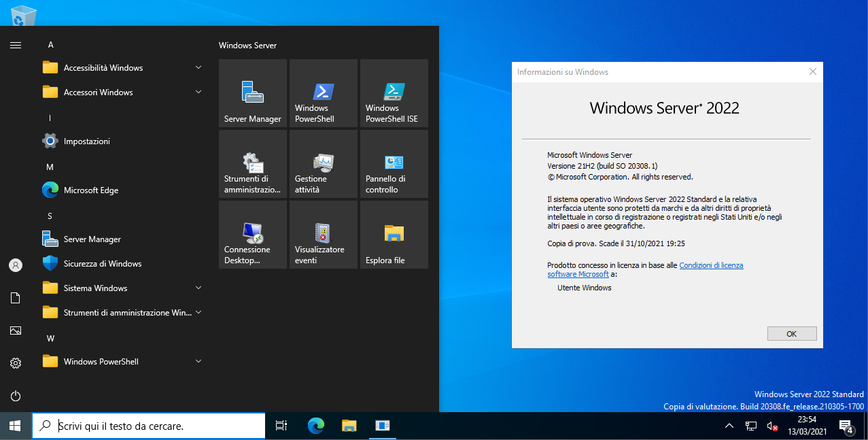The height and width of the screenshot is (440, 868).
Task: Click the Windows Start button
Action: coord(16,426)
